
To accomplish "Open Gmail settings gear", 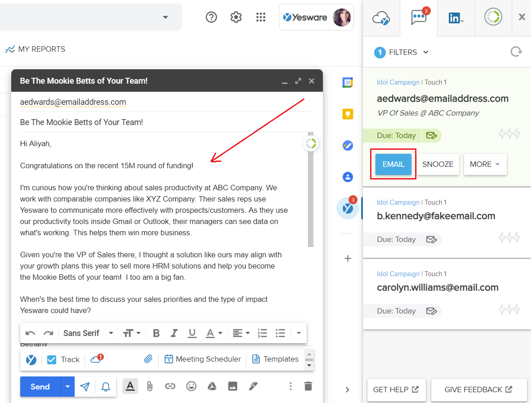I will tap(236, 17).
